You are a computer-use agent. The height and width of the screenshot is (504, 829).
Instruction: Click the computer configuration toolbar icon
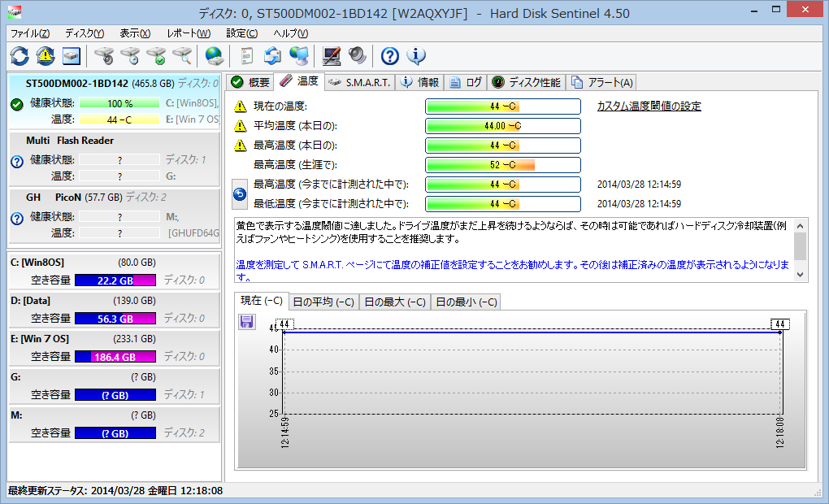pyautogui.click(x=332, y=55)
